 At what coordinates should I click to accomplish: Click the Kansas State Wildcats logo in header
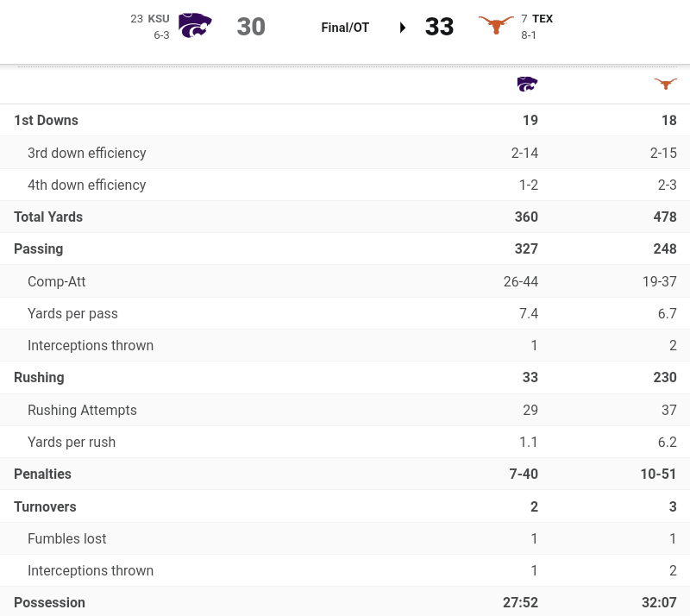tap(195, 26)
